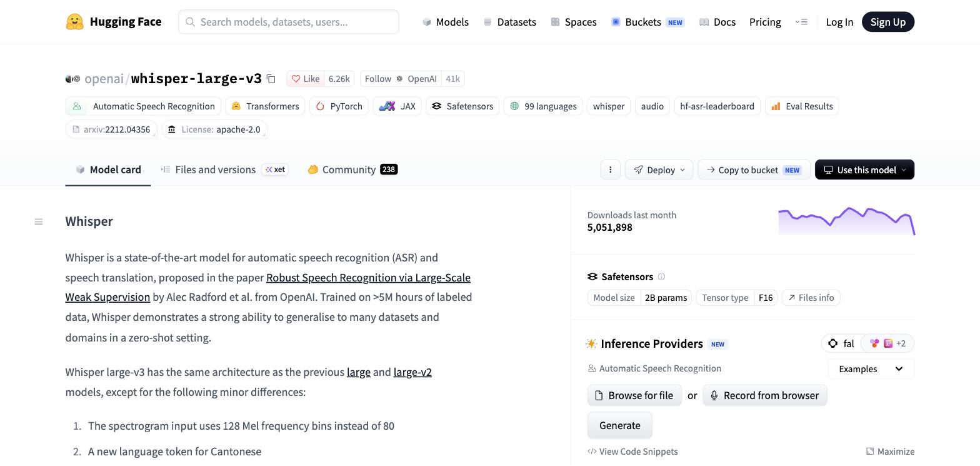Open Files info link
980x466 pixels.
pos(811,298)
